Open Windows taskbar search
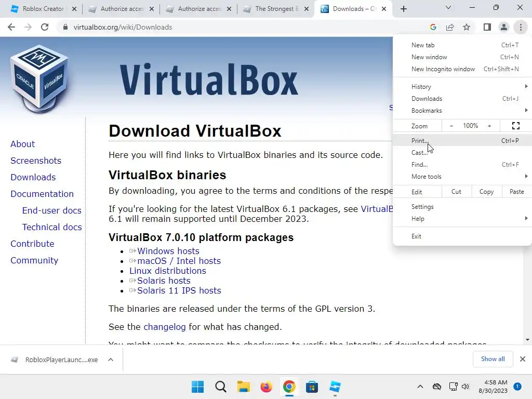The height and width of the screenshot is (399, 532). click(x=220, y=387)
